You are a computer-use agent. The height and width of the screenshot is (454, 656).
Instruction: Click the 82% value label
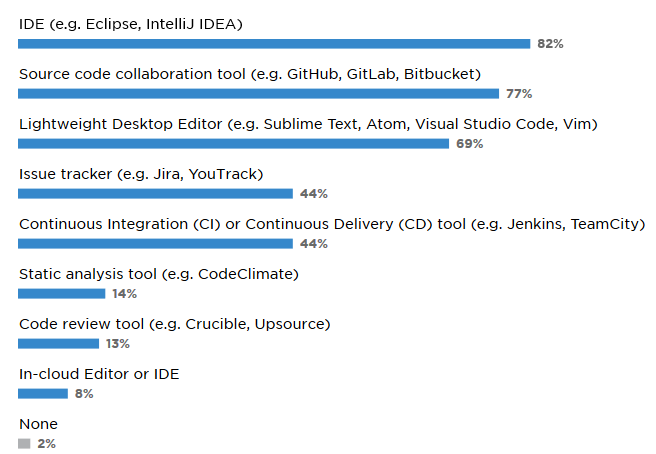tap(550, 44)
